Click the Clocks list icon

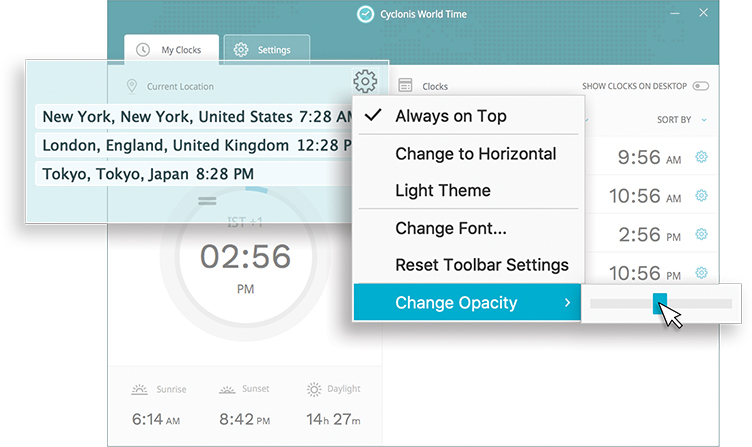click(405, 86)
